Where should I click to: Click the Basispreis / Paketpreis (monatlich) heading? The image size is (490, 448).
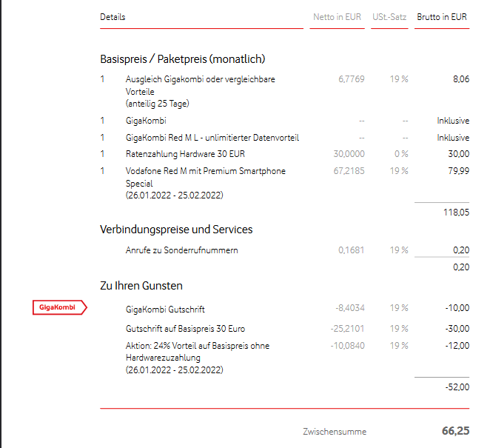182,58
